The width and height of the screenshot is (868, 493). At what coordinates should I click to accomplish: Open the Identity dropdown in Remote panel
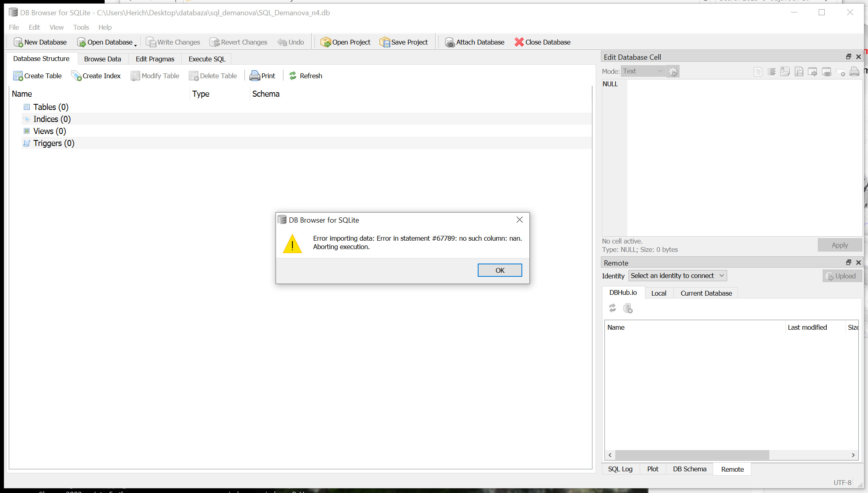pos(677,276)
